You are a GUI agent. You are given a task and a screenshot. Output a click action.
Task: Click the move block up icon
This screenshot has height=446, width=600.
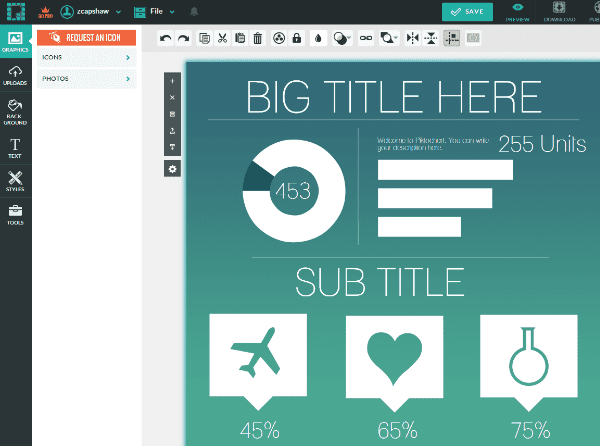(x=172, y=130)
